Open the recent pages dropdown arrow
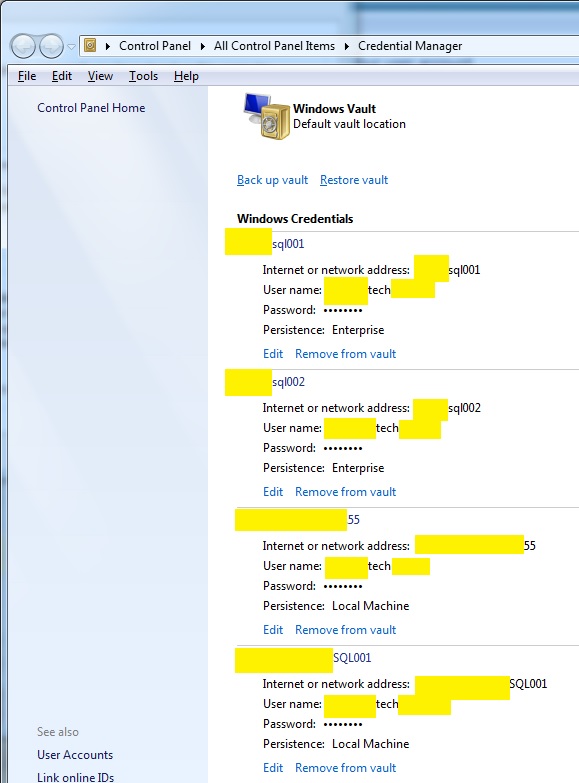 click(x=71, y=46)
